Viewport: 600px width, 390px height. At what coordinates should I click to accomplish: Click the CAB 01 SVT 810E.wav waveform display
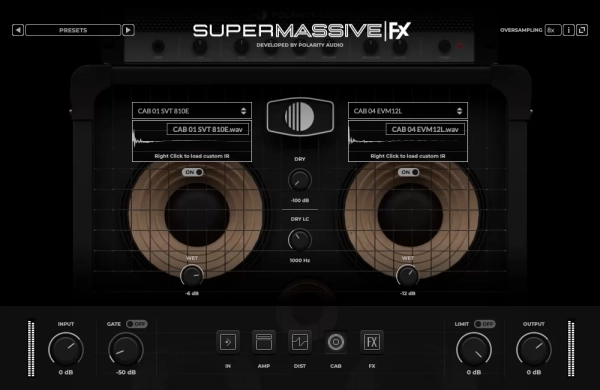pyautogui.click(x=192, y=141)
